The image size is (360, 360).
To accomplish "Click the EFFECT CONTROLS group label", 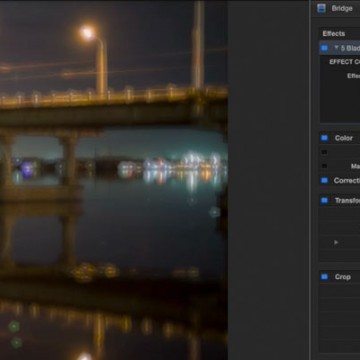I will coord(345,62).
